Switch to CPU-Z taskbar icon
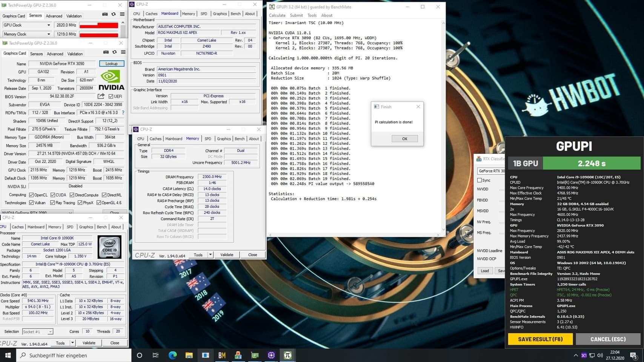 click(271, 355)
